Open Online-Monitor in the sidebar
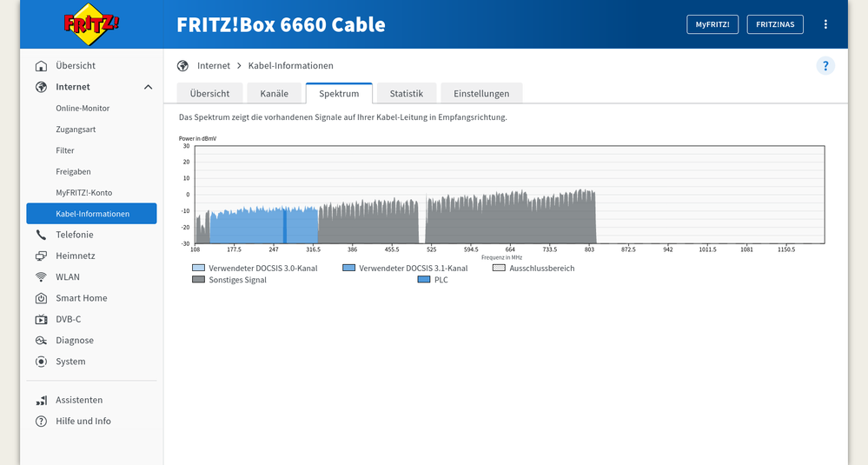This screenshot has height=465, width=868. [x=83, y=109]
